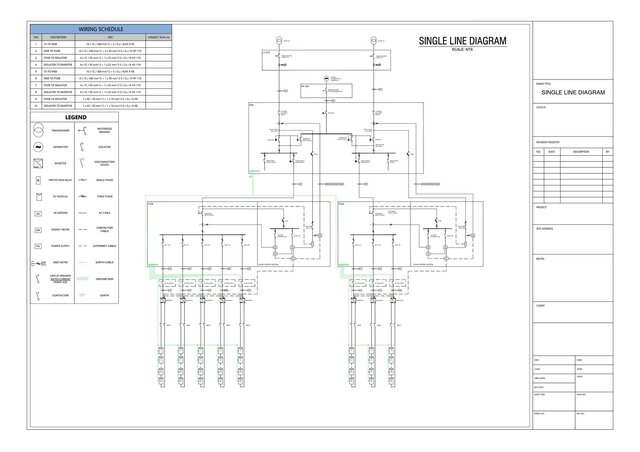Click the Transformer symbol in the legend
This screenshot has height=452, width=640.
tap(38, 130)
